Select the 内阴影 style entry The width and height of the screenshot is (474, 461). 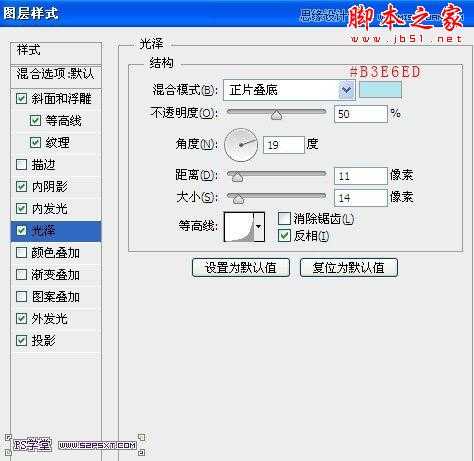coord(50,187)
